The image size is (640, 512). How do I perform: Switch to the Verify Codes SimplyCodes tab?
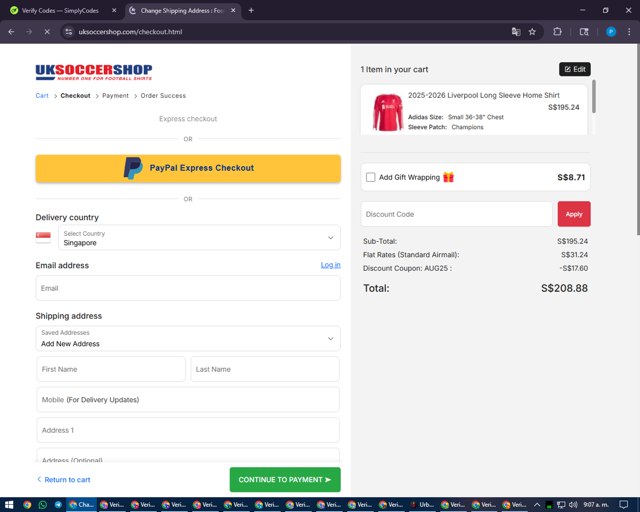point(60,11)
